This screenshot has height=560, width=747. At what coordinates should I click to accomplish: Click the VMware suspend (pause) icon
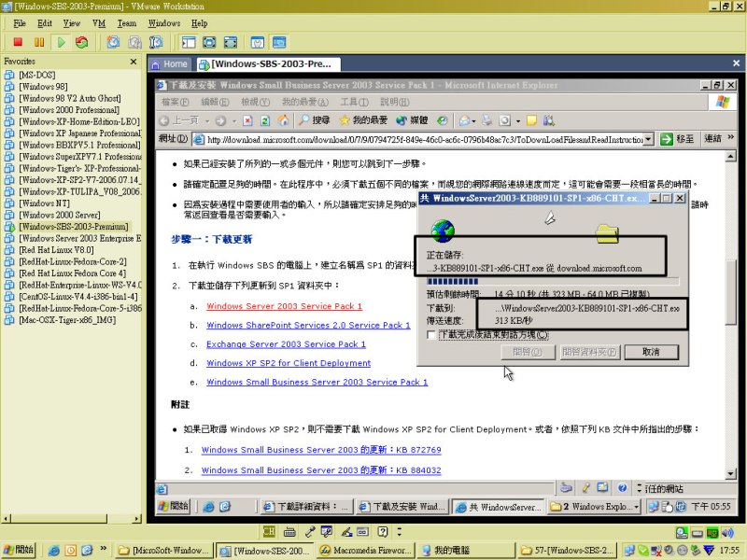pyautogui.click(x=39, y=42)
